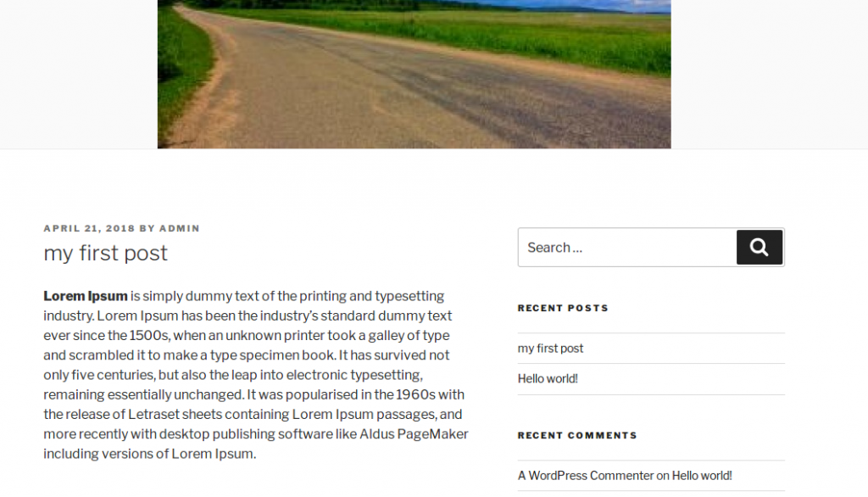Viewport: 868px width, 497px height.
Task: Click the bold 'Lorem Ipsum' text
Action: click(86, 296)
